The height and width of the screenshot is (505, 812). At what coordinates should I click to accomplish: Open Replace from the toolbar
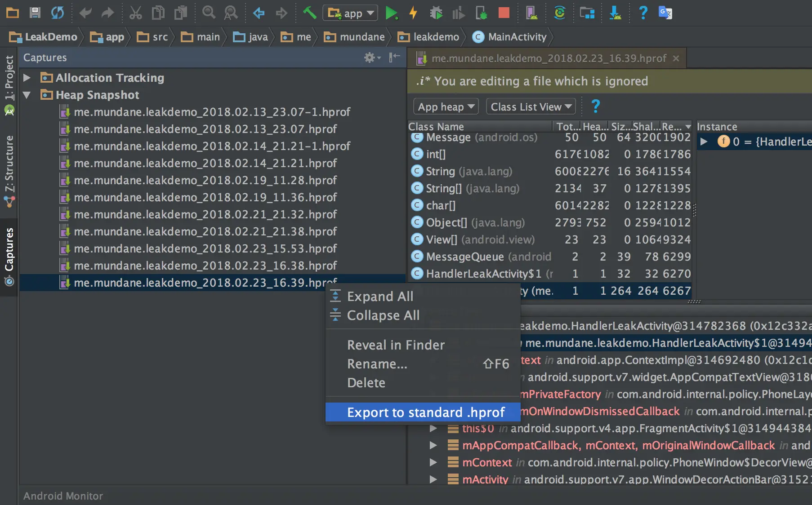click(x=231, y=13)
